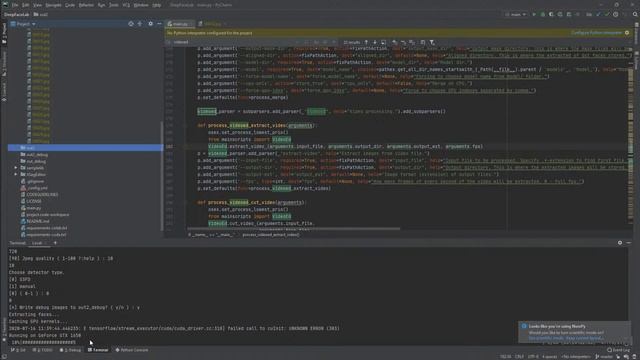The image size is (640, 360).
Task: Open terminal panel settings gear
Action: click(x=620, y=243)
